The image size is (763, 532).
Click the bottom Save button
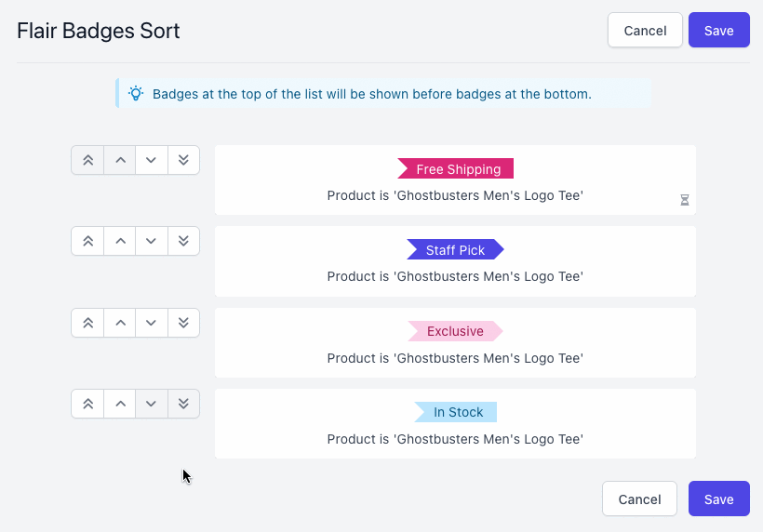(x=718, y=499)
